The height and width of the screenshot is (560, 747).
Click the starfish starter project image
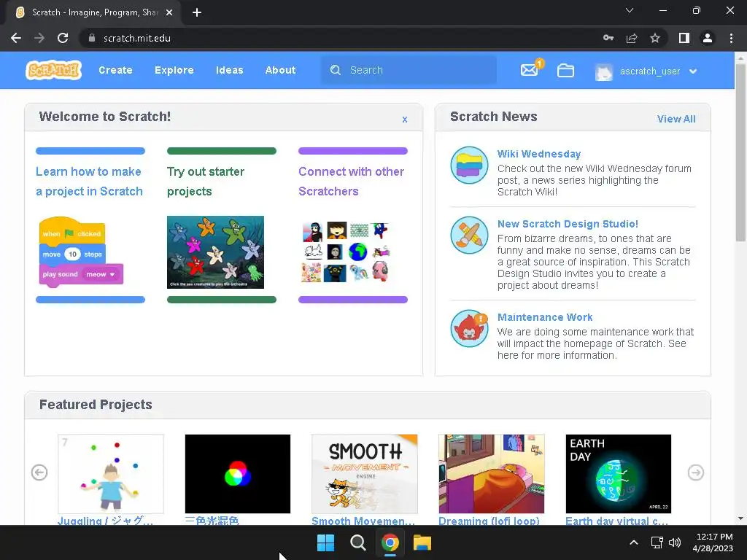click(x=215, y=252)
